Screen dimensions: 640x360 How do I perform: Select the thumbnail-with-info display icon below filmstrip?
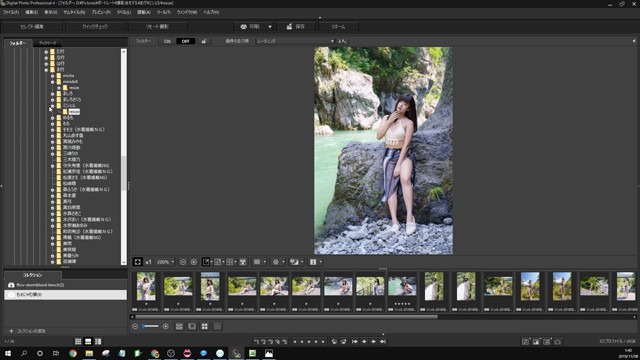point(179,326)
